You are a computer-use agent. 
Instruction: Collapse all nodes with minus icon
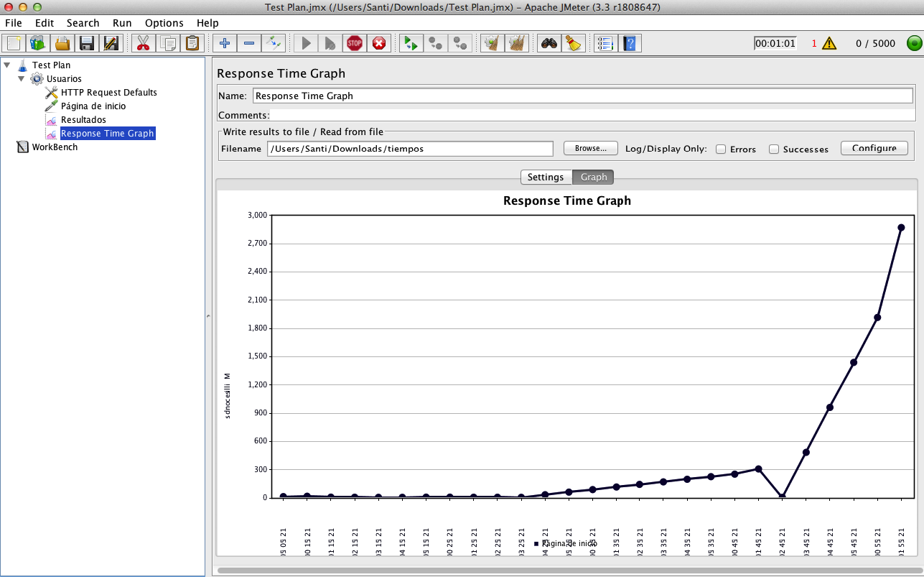coord(249,43)
